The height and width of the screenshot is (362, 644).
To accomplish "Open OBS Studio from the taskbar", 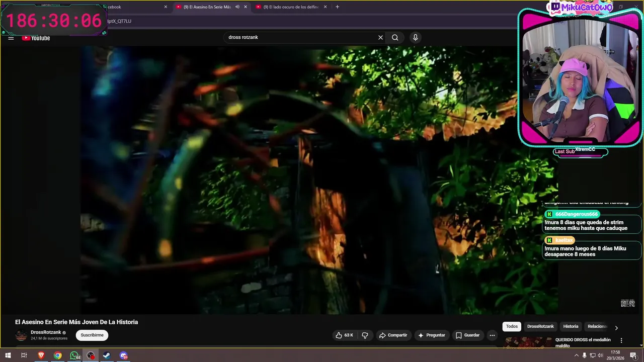I will pos(91,355).
